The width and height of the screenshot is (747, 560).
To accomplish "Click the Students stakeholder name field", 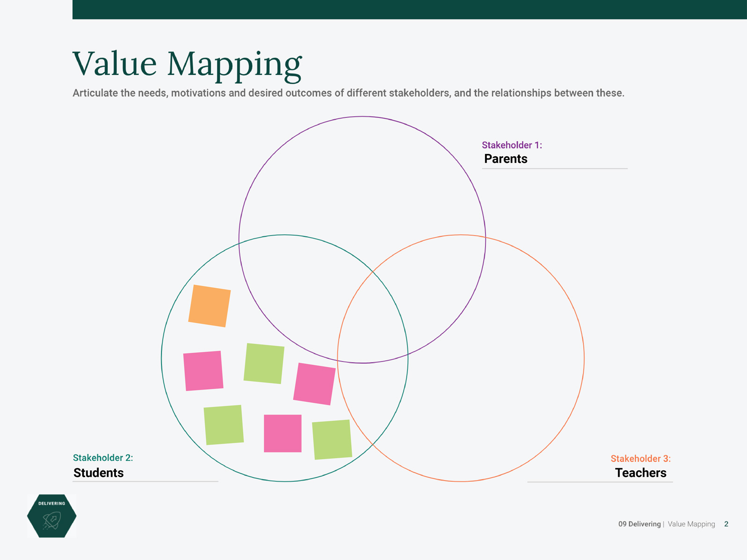I will click(145, 473).
